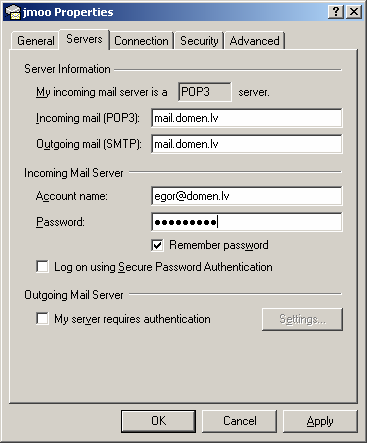Select the Advanced tab
Screen dimensions: 367x443
[255, 41]
